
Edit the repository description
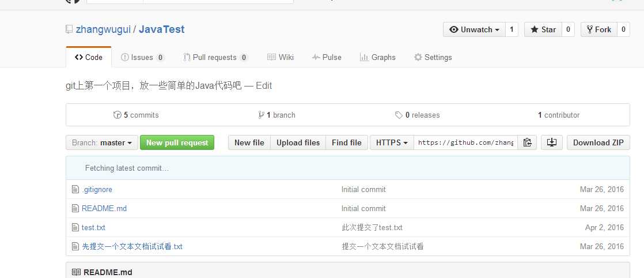[x=264, y=85]
